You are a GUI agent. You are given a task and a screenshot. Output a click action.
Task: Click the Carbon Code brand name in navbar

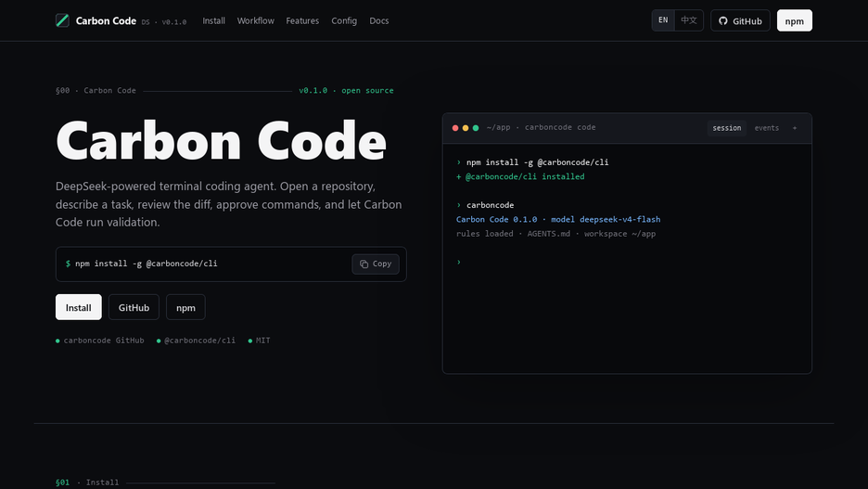point(106,20)
